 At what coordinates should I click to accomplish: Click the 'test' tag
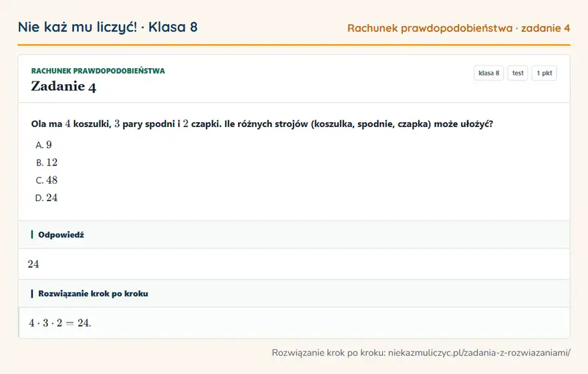tap(517, 73)
